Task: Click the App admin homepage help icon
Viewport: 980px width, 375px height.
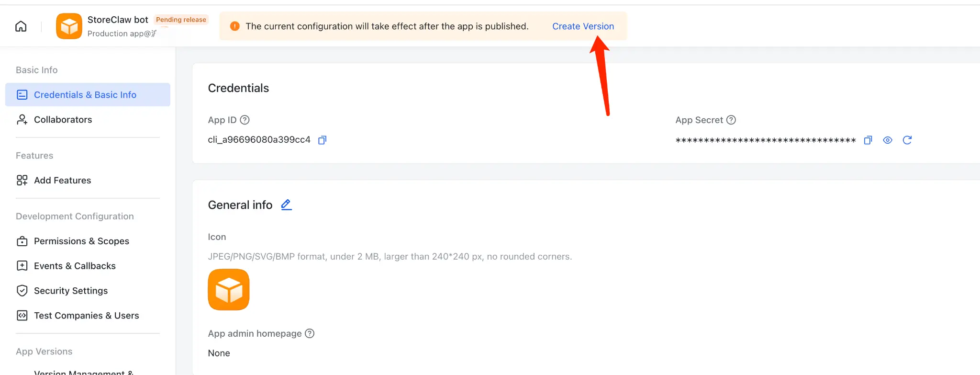Action: click(x=310, y=333)
